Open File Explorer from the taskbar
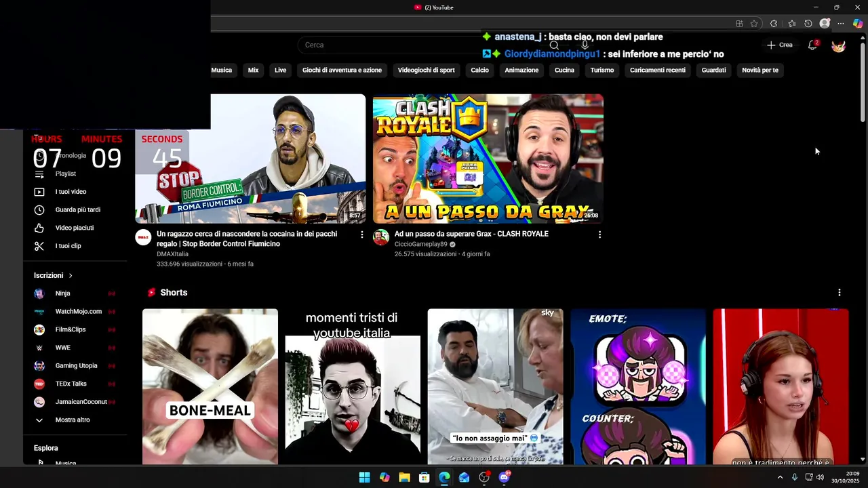Image resolution: width=868 pixels, height=488 pixels. (x=404, y=477)
